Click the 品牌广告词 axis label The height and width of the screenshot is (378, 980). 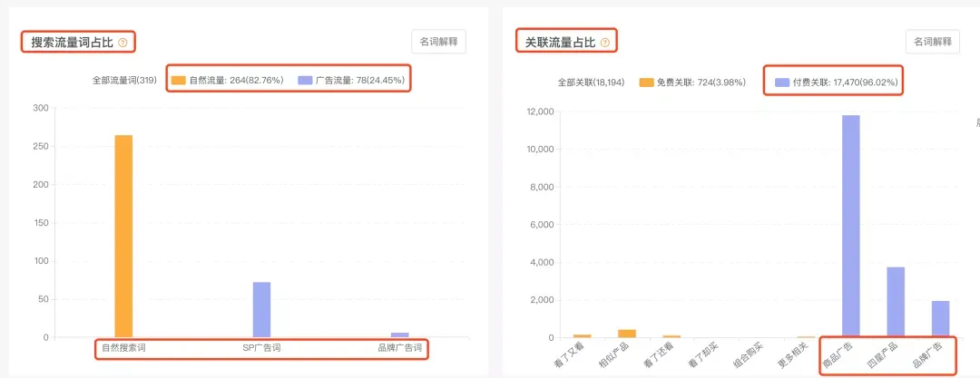tap(400, 348)
